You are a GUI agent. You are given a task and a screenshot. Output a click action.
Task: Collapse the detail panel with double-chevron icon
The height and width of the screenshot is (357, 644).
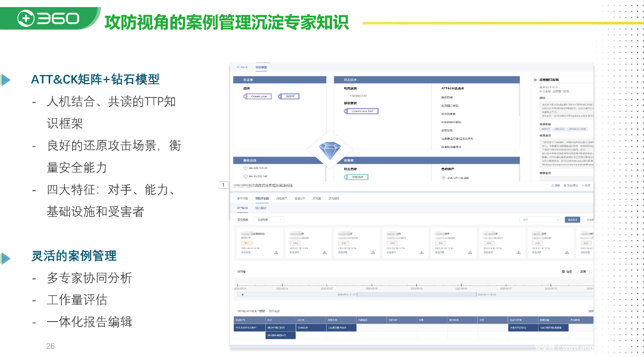point(534,80)
